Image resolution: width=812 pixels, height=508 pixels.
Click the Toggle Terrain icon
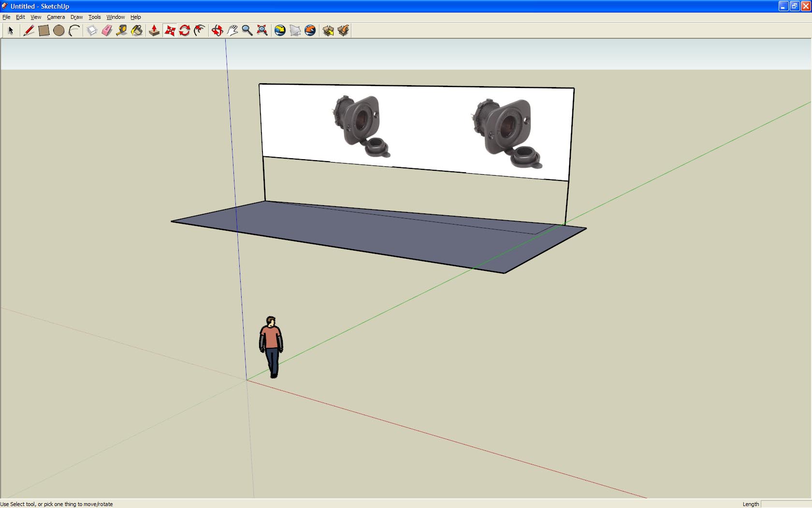coord(295,30)
